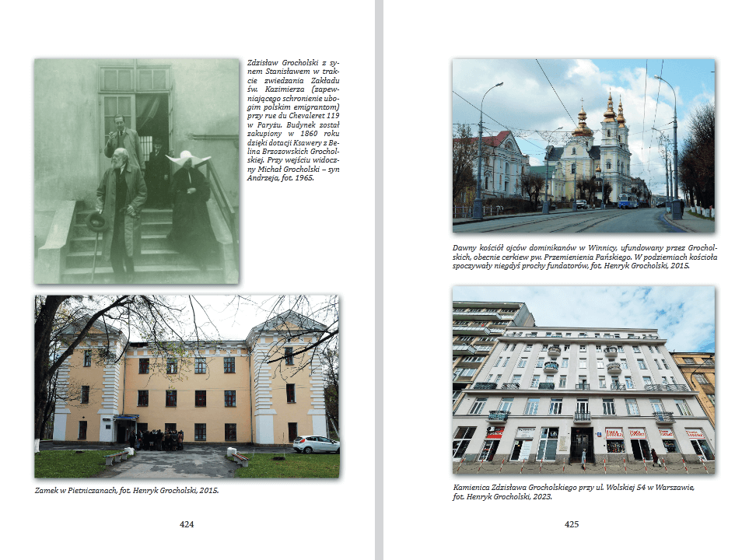The image size is (756, 560).
Task: Click the 'Kamienica Zdzisława Grocholskiego' caption
Action: [x=572, y=492]
